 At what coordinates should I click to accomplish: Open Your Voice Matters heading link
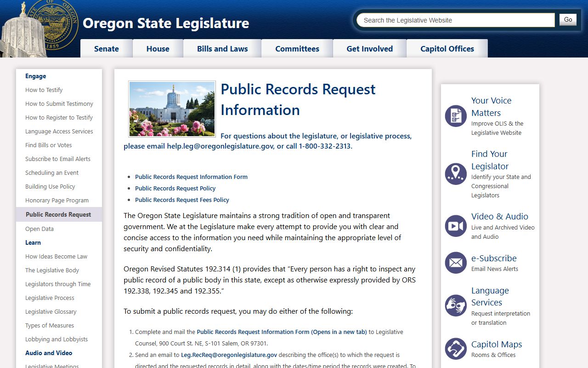coord(491,107)
